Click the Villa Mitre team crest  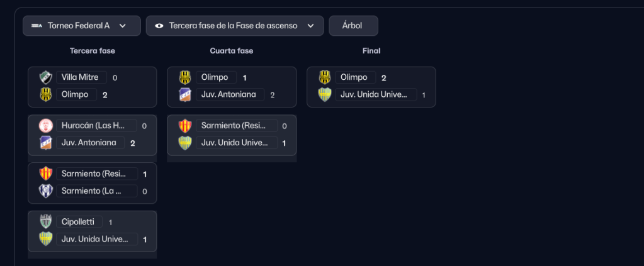click(45, 77)
